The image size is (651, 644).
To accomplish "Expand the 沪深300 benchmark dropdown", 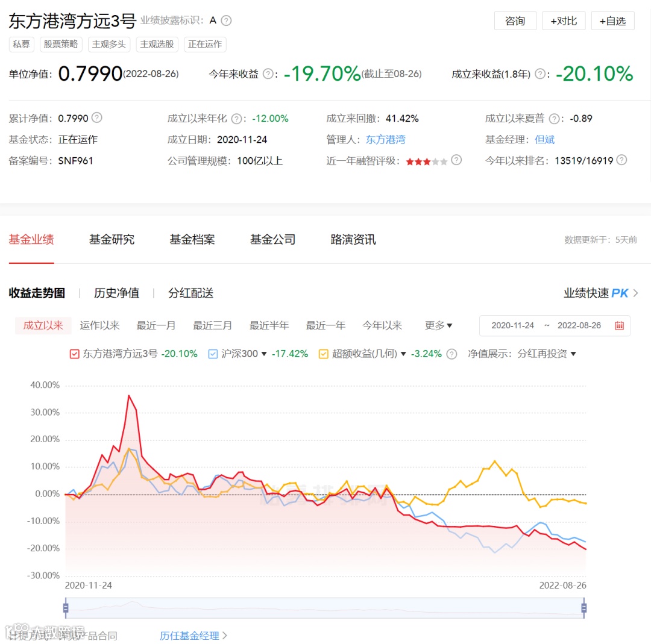I will point(263,354).
